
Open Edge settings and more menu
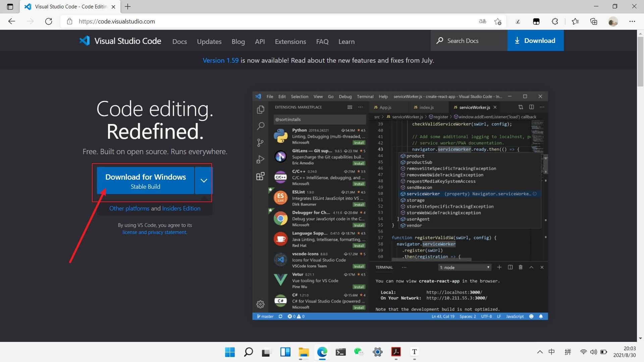click(x=632, y=21)
